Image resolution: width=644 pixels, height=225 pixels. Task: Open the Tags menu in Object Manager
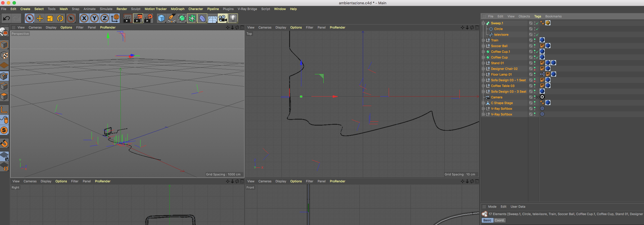pos(538,16)
